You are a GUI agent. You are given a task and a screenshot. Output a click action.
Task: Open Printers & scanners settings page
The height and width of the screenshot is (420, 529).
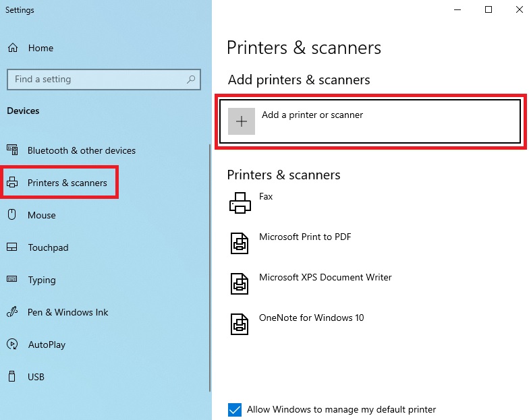point(67,183)
